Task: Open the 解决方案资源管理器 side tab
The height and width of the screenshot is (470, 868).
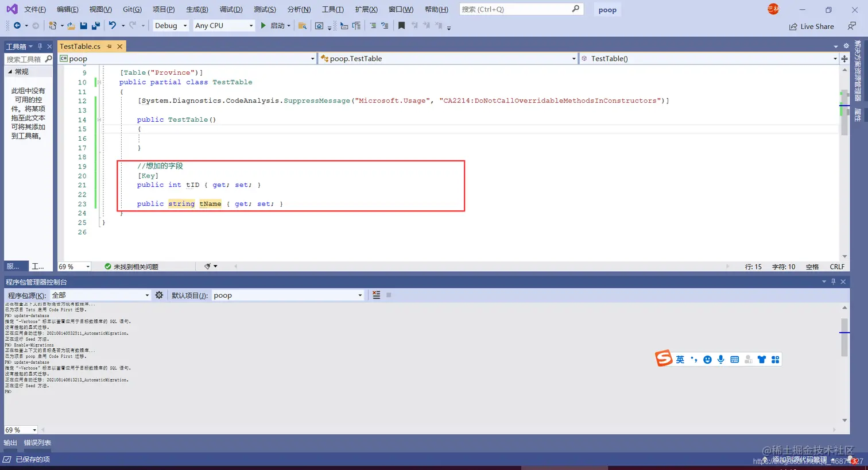Action: 858,71
